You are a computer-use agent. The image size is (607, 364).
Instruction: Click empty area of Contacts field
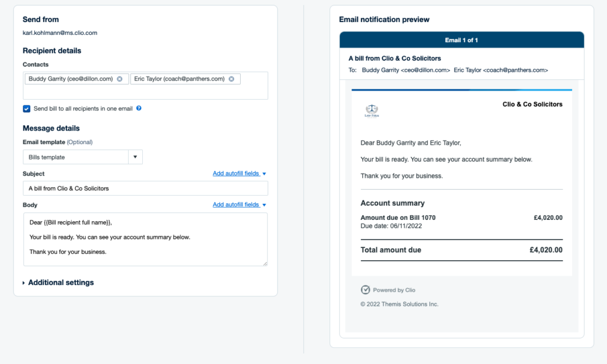tap(145, 92)
